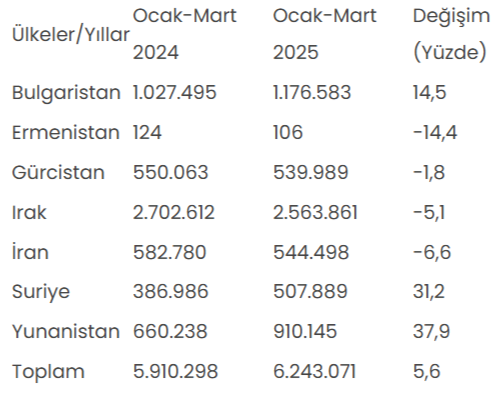
Task: Select the İran country cell
Action: pyautogui.click(x=30, y=252)
